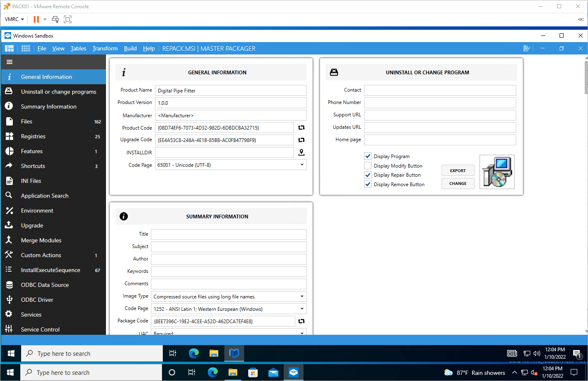
Task: Regenerate the Package Code GUID
Action: (301, 321)
